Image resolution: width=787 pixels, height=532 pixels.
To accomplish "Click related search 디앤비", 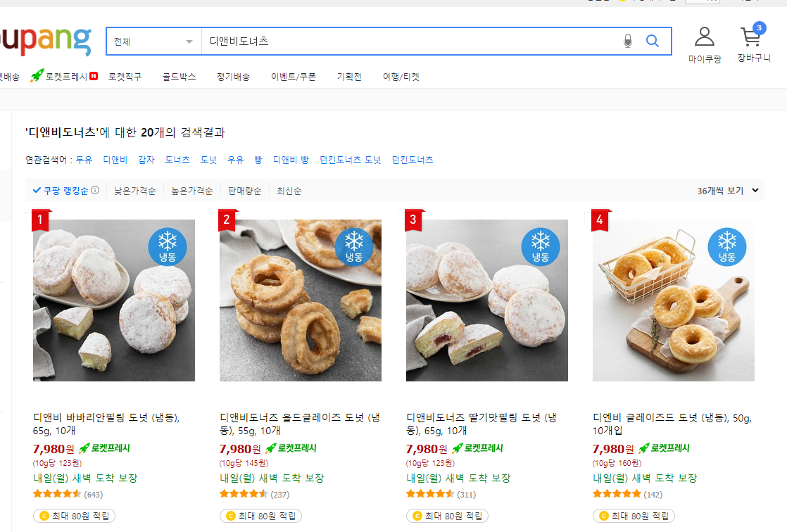I will (x=115, y=160).
